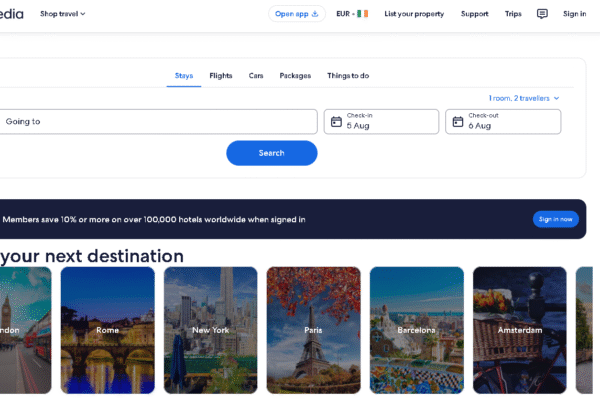Switch to the Flights tab
The height and width of the screenshot is (400, 600).
coord(221,76)
